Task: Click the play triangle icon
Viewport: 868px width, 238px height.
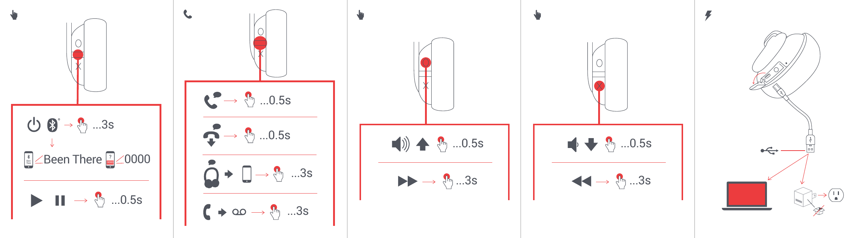Action: click(x=36, y=201)
